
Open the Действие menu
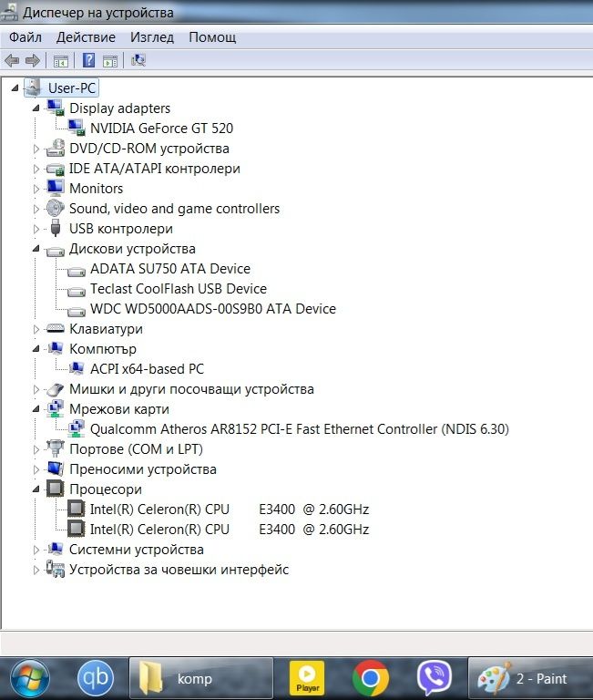(x=86, y=37)
